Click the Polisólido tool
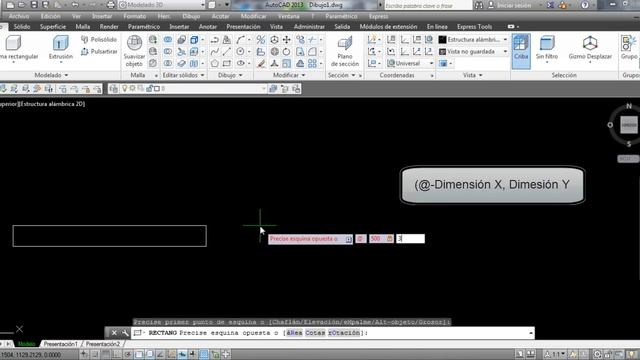The height and width of the screenshot is (360, 640). click(99, 40)
